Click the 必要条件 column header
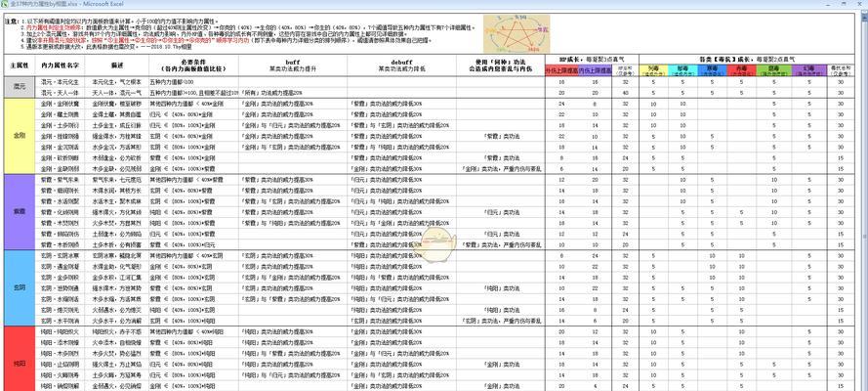This screenshot has width=868, height=391. (x=193, y=65)
